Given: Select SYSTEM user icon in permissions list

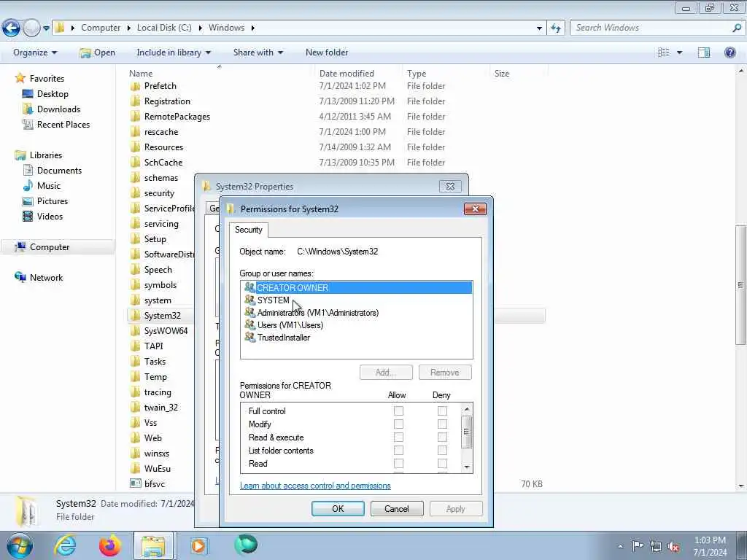Looking at the screenshot, I should (x=249, y=300).
